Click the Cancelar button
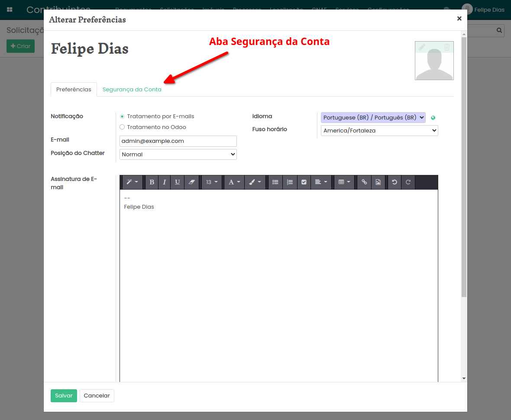The width and height of the screenshot is (511, 420). (x=97, y=396)
